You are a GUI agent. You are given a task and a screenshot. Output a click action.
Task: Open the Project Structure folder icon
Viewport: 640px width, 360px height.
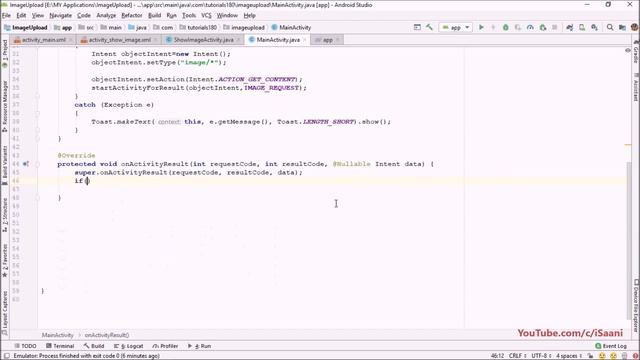tap(622, 27)
